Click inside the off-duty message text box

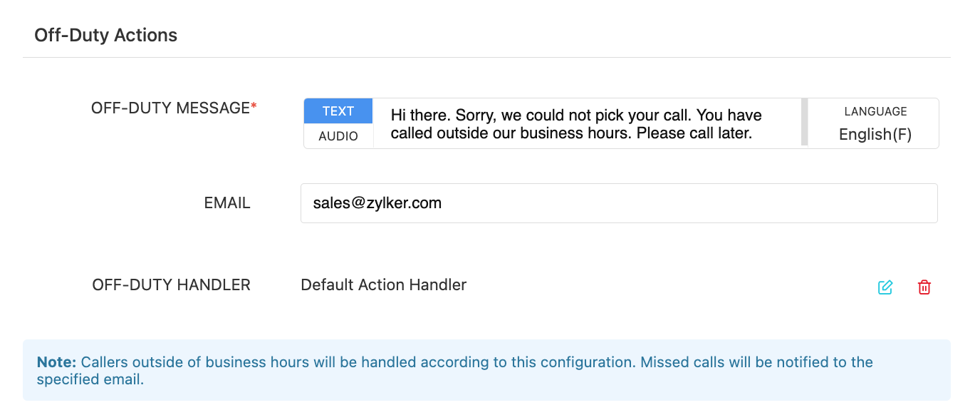[x=587, y=123]
